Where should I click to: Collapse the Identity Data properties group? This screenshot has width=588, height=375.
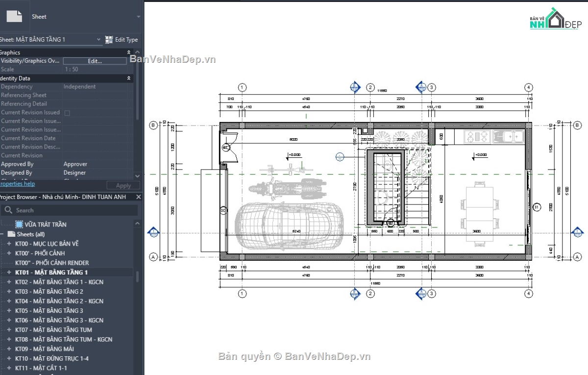coord(129,78)
